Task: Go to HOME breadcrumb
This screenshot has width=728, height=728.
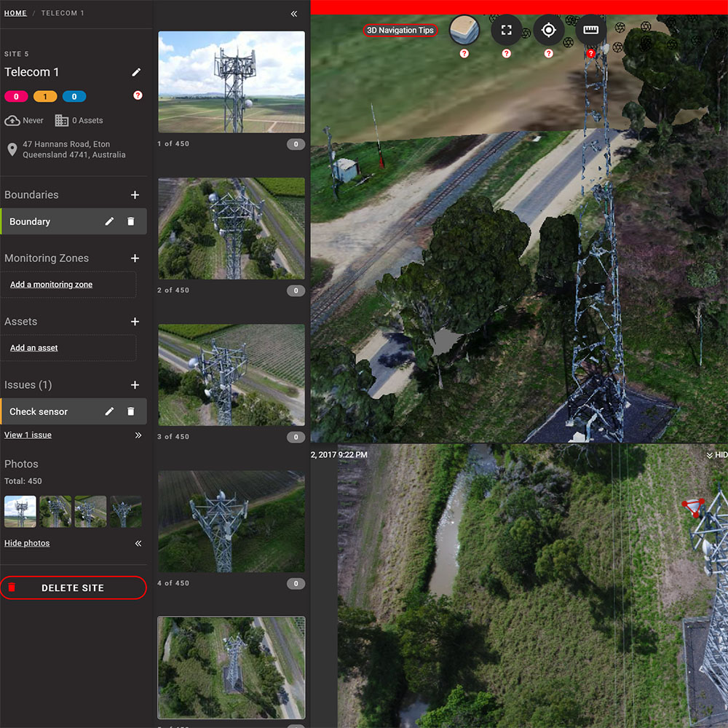Action: (15, 13)
